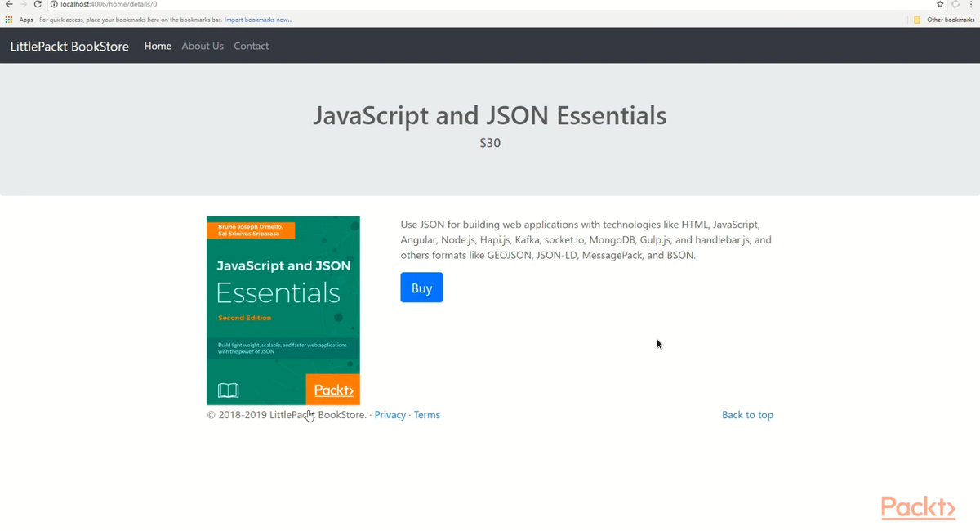Viewport: 980px width, 531px height.
Task: Click the extension icon beside the star
Action: tap(955, 4)
